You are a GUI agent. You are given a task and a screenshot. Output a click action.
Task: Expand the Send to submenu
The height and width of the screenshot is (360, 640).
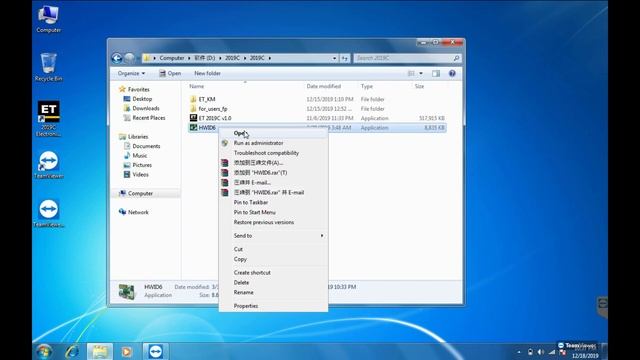click(x=273, y=236)
